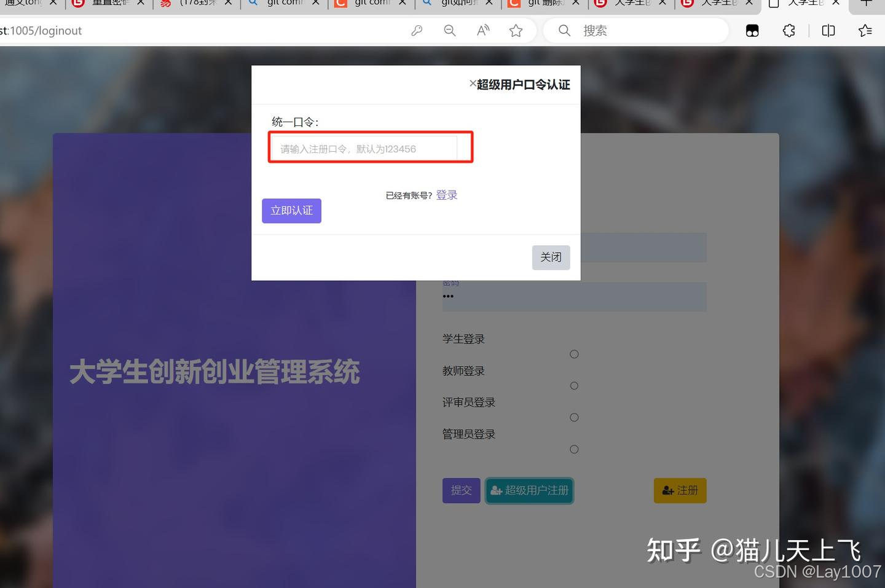Click the 统一口令 password input field
Viewport: 885px width, 588px height.
pyautogui.click(x=364, y=148)
